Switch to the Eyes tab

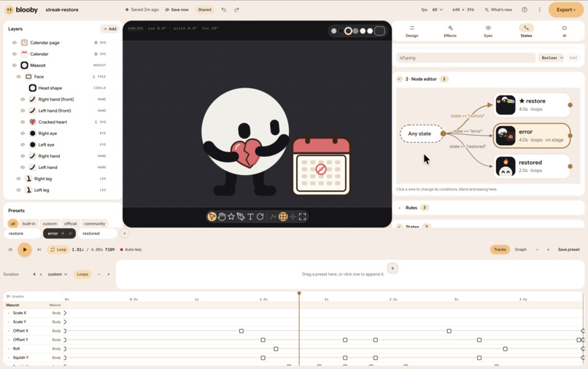click(488, 31)
